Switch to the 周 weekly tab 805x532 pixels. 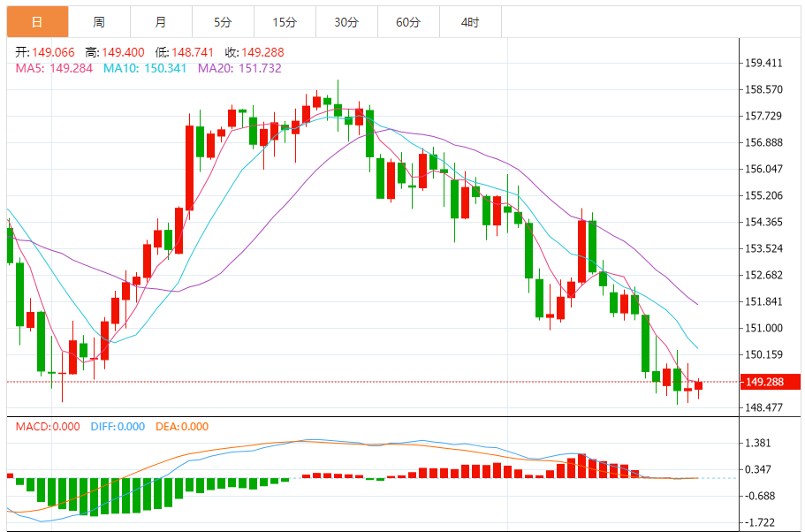pyautogui.click(x=99, y=22)
